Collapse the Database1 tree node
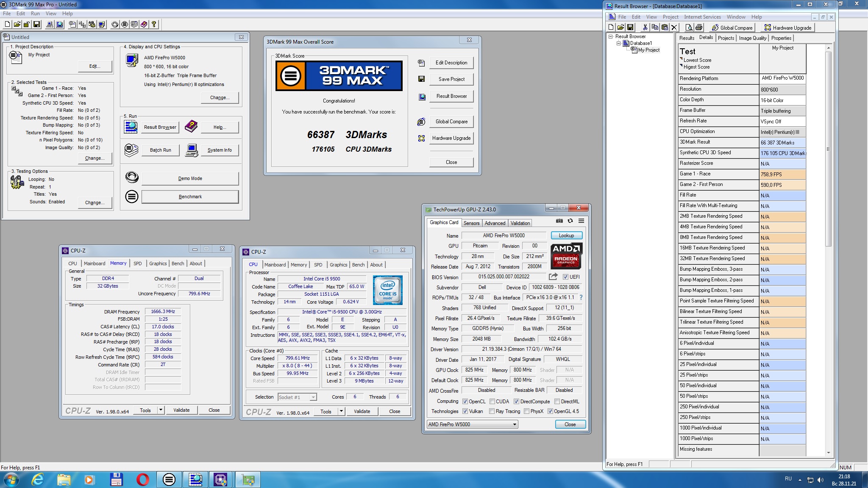 point(618,43)
